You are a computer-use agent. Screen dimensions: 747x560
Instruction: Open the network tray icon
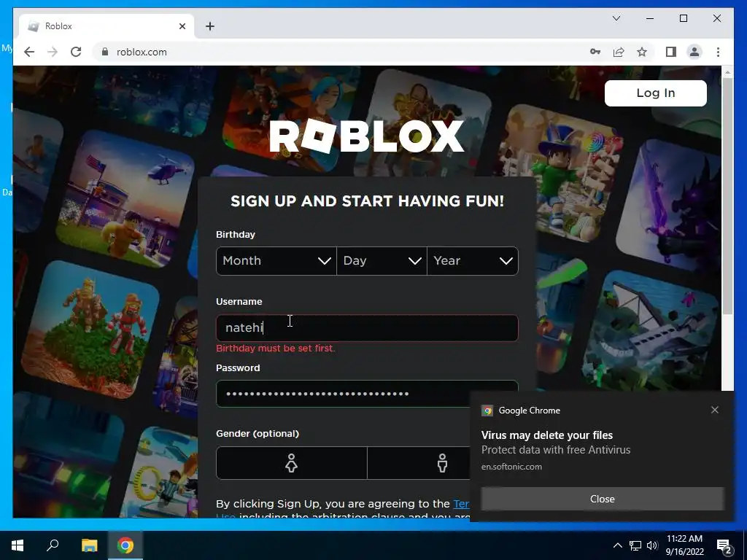[635, 545]
